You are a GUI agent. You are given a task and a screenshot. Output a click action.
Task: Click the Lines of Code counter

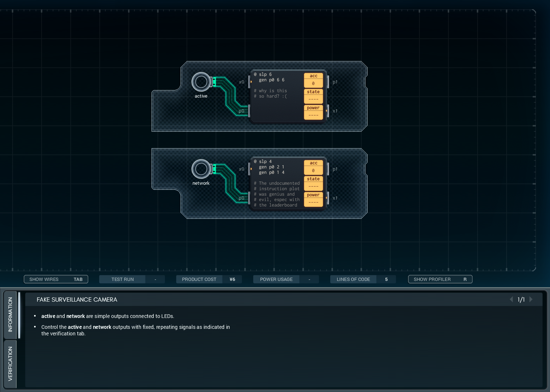363,279
